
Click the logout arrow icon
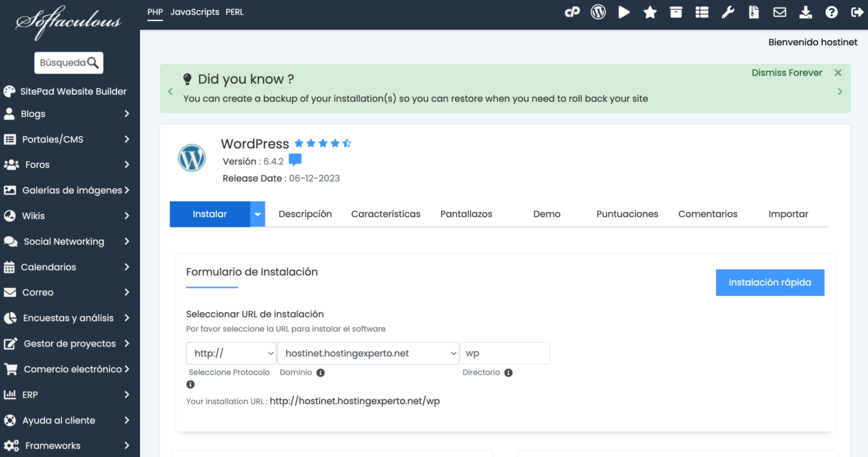(857, 12)
